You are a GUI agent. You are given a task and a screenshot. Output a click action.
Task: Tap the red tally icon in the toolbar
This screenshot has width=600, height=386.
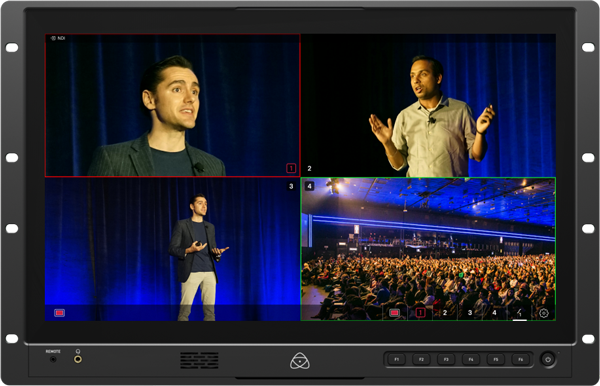tap(395, 313)
